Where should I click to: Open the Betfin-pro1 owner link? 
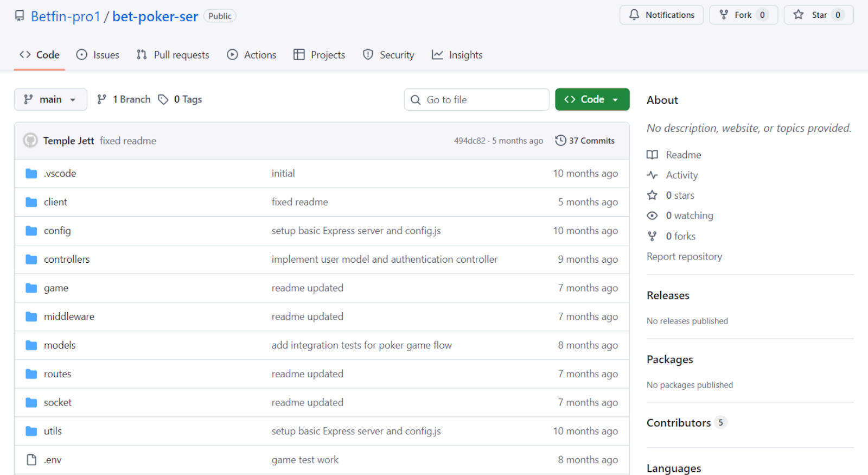click(x=66, y=16)
